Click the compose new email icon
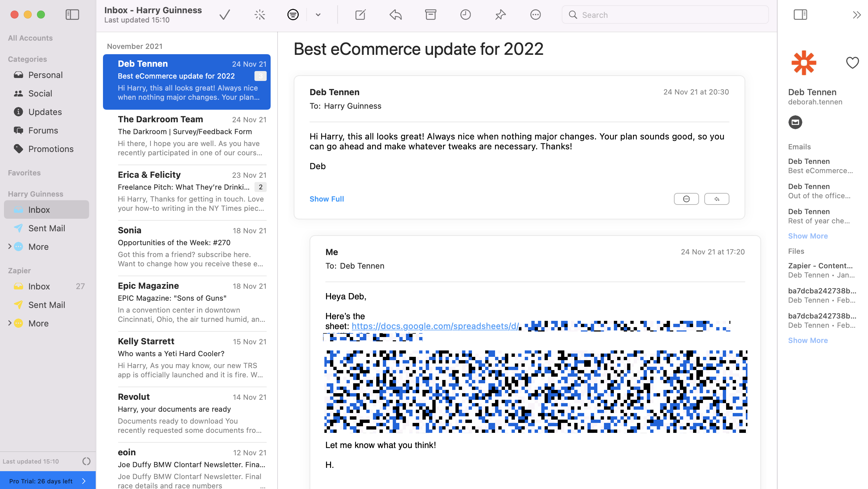868x489 pixels. click(x=360, y=15)
